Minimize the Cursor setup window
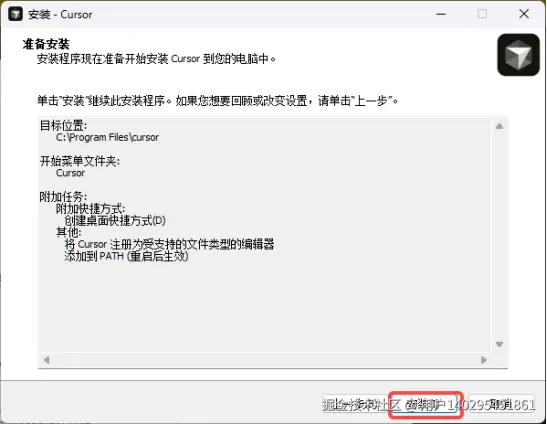This screenshot has height=424, width=547. [441, 14]
